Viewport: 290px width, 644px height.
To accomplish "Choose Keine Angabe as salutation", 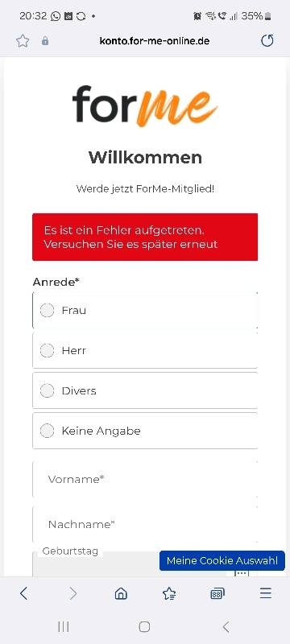I will (145, 431).
